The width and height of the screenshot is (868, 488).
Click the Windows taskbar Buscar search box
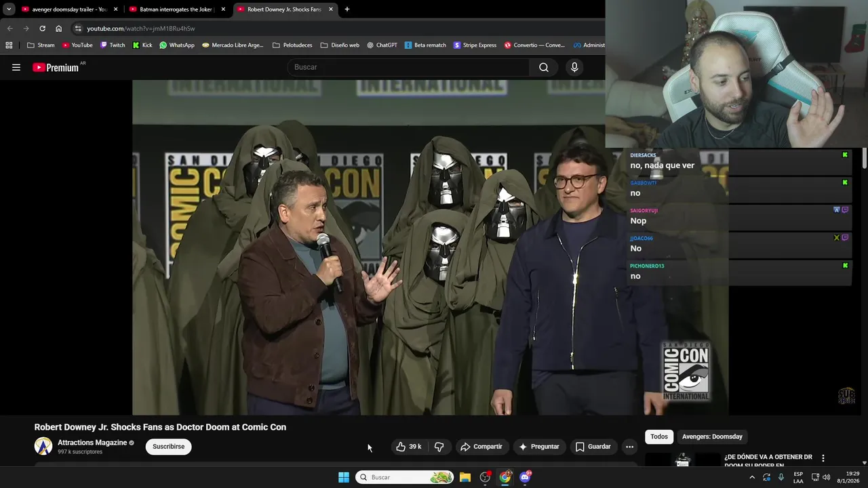tap(404, 477)
